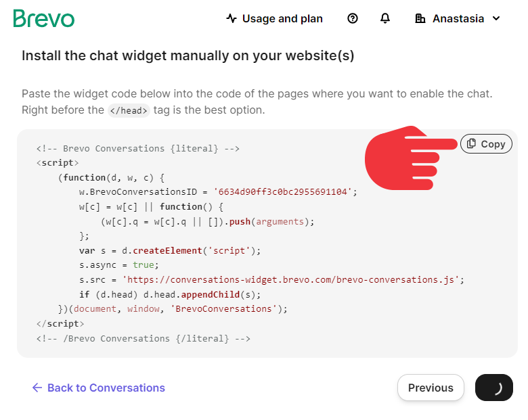Click the back arrow before Back to Conversations
Image resolution: width=528 pixels, height=420 pixels.
point(37,388)
